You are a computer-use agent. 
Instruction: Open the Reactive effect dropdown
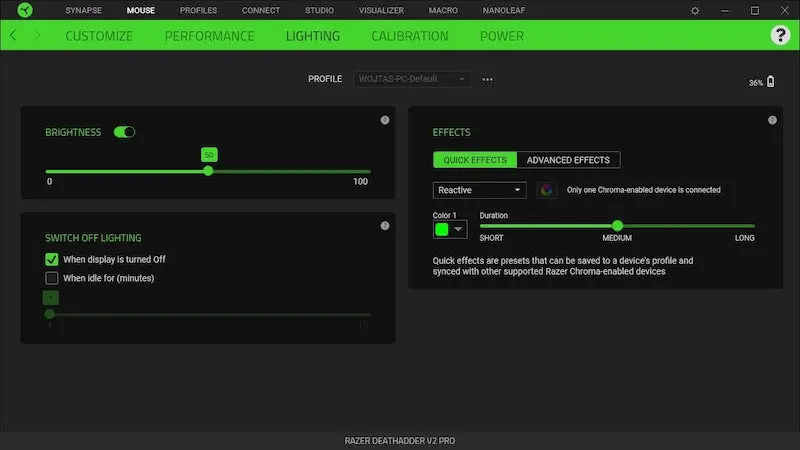480,190
